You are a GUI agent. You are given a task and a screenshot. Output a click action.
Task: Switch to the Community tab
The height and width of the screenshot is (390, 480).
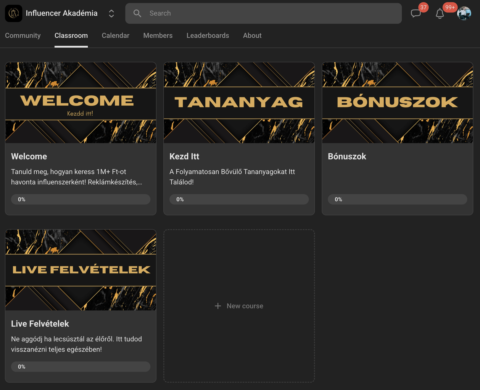(x=23, y=35)
